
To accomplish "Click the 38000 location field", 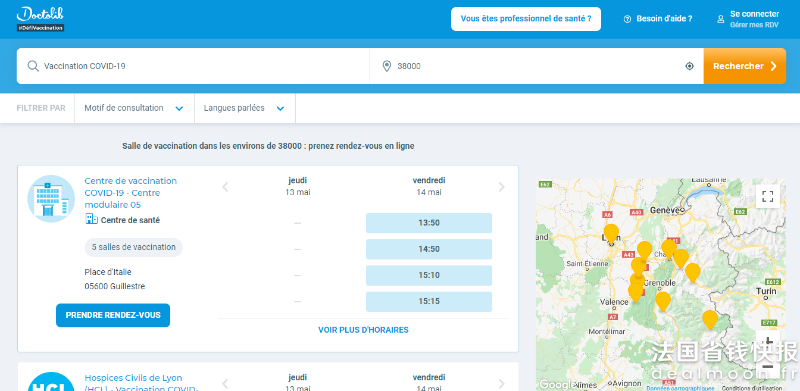I will (536, 66).
